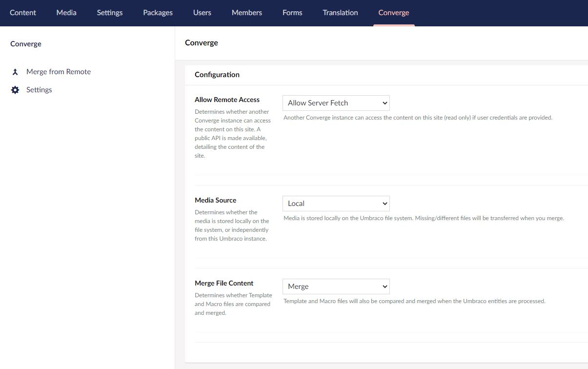This screenshot has height=369, width=588.
Task: Click 'Determines whether the media is stored' description
Action: point(232,225)
